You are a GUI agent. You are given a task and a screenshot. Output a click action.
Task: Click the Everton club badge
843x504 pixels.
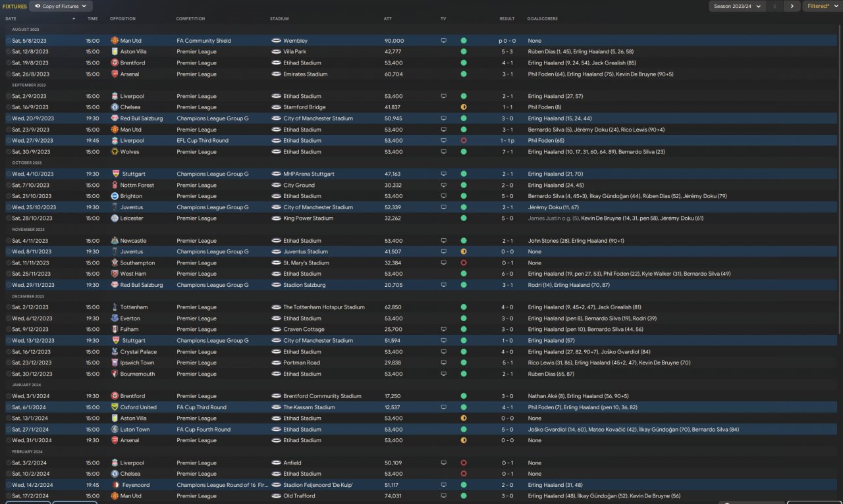point(115,318)
